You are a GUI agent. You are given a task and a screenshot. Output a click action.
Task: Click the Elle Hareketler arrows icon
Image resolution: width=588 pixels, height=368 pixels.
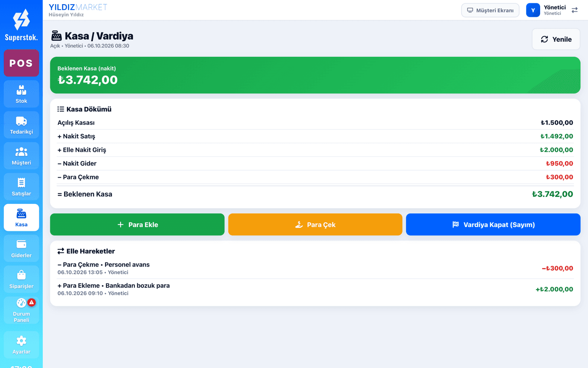(x=61, y=251)
